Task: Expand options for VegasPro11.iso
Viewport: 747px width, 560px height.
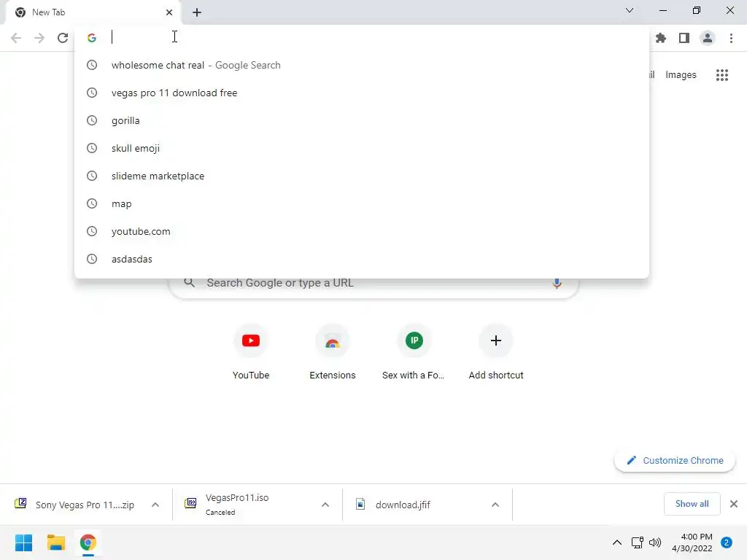Action: click(x=325, y=505)
